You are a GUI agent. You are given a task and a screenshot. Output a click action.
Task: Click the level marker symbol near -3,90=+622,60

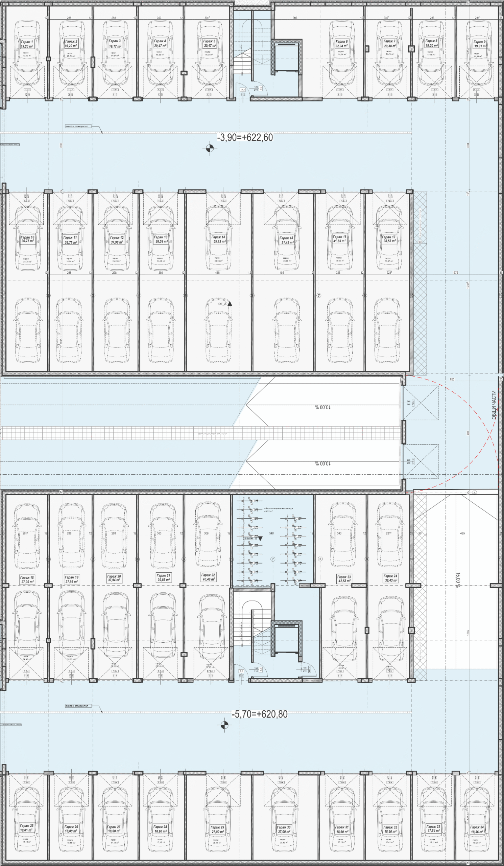pos(210,148)
